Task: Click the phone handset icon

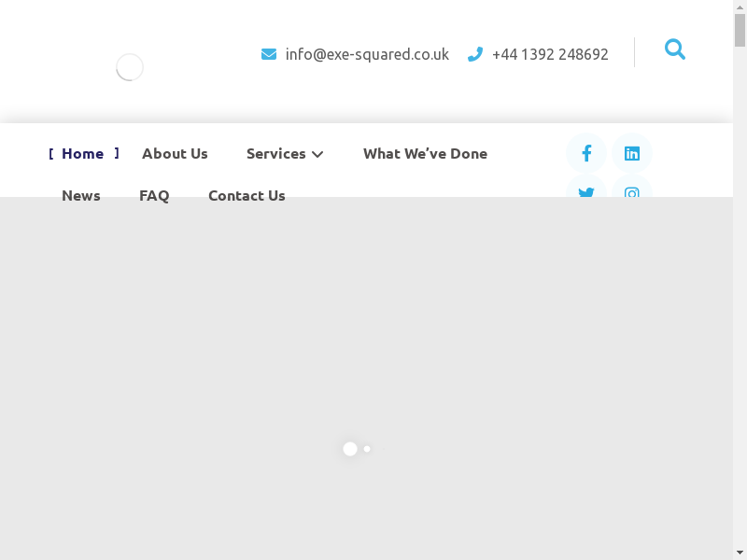Action: [x=475, y=54]
